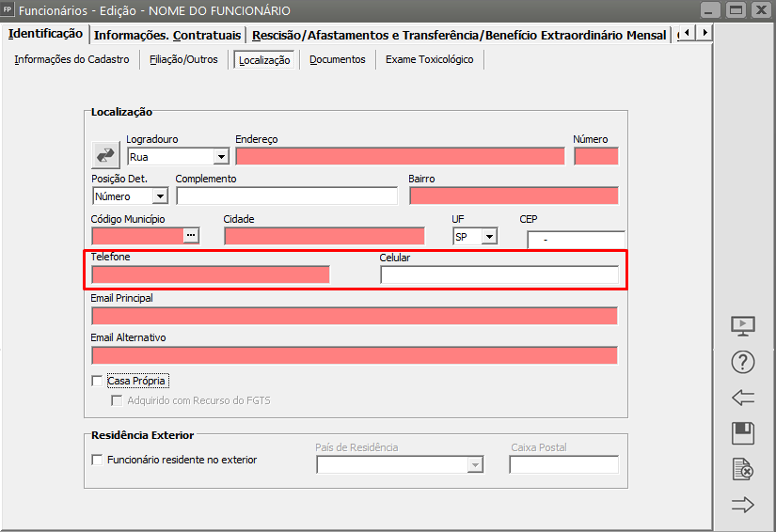Open Código Município search ellipsis button
The width and height of the screenshot is (776, 532).
tap(192, 235)
